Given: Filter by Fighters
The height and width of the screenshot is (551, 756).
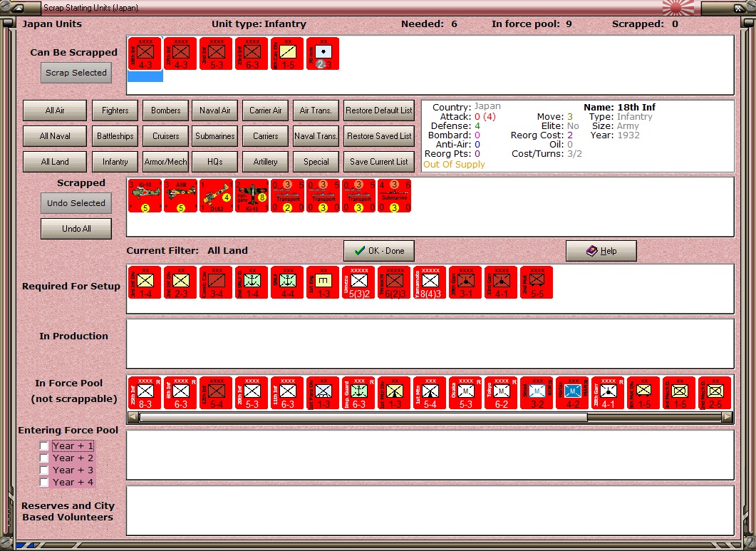Looking at the screenshot, I should coord(115,110).
